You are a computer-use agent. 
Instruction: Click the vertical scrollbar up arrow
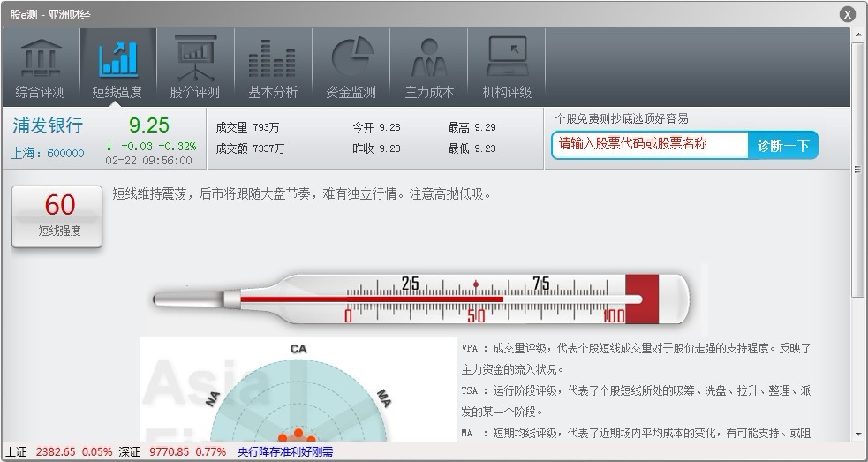pos(858,34)
